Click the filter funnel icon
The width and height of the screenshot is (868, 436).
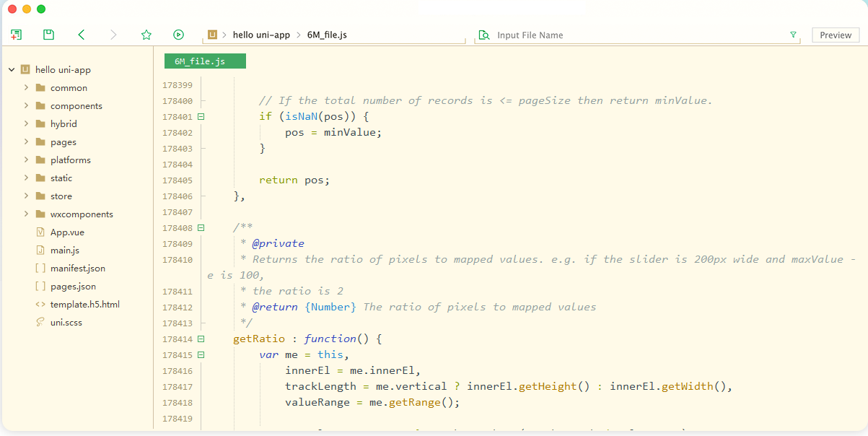tap(793, 35)
